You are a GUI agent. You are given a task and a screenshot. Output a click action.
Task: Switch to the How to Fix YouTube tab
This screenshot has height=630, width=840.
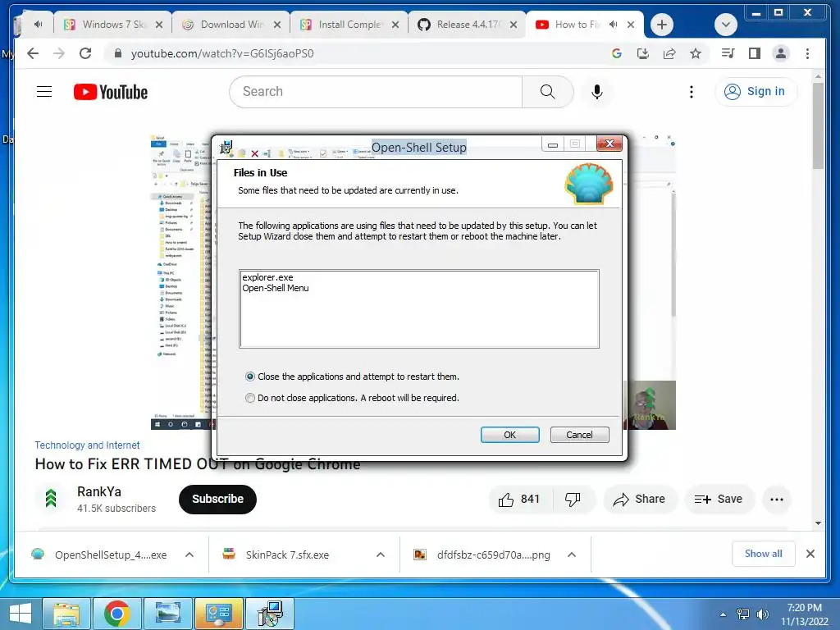(576, 25)
